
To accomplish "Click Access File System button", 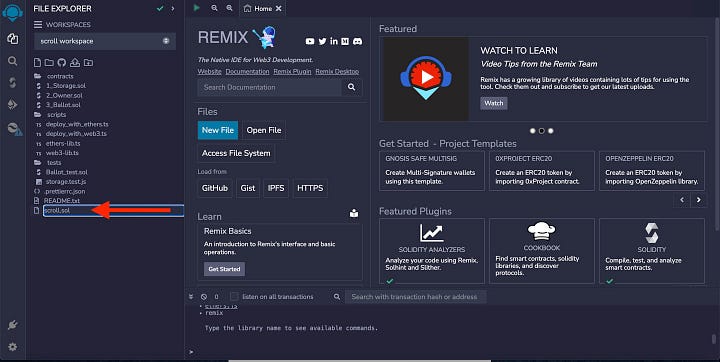I will [236, 153].
